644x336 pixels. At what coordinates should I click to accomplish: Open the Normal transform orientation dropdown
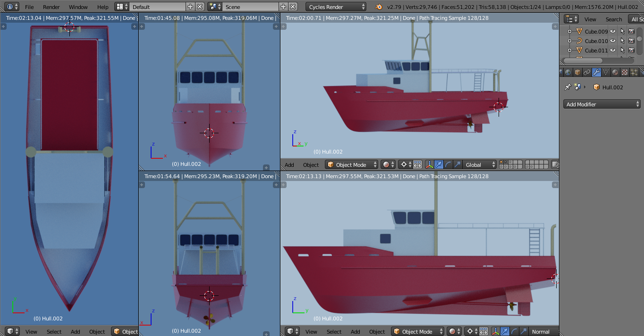(543, 331)
